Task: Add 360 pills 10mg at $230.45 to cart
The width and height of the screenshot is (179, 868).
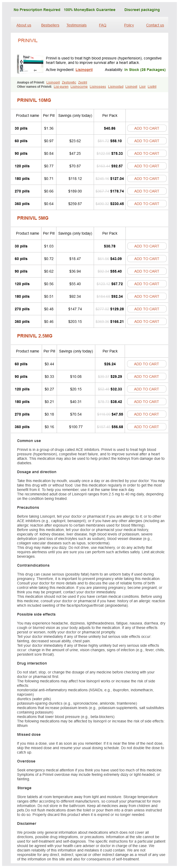Action: pos(146,204)
